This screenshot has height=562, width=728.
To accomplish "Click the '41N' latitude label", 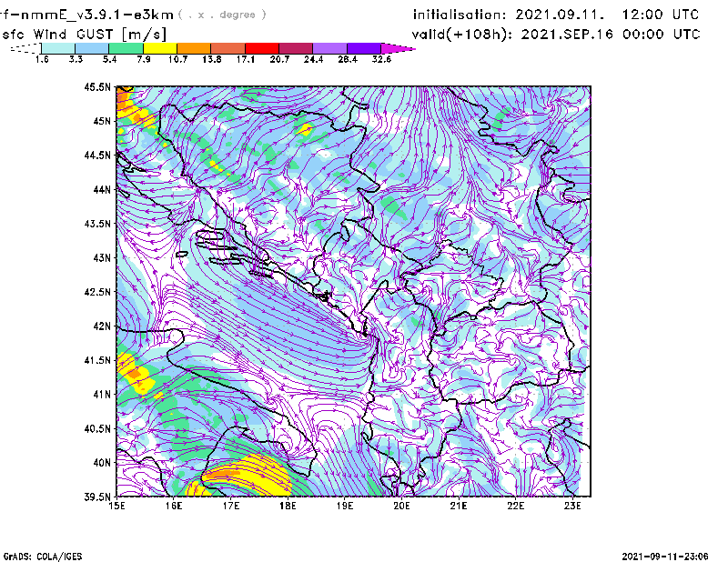I will coord(102,395).
